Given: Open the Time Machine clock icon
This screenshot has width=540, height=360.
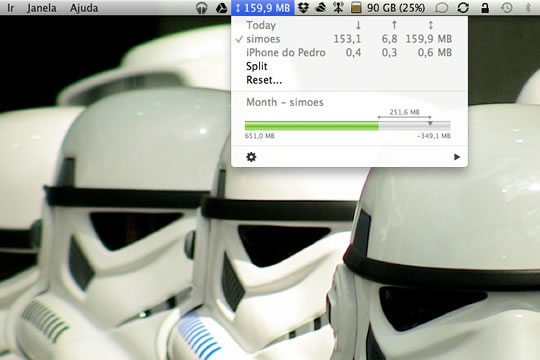Looking at the screenshot, I should point(507,8).
